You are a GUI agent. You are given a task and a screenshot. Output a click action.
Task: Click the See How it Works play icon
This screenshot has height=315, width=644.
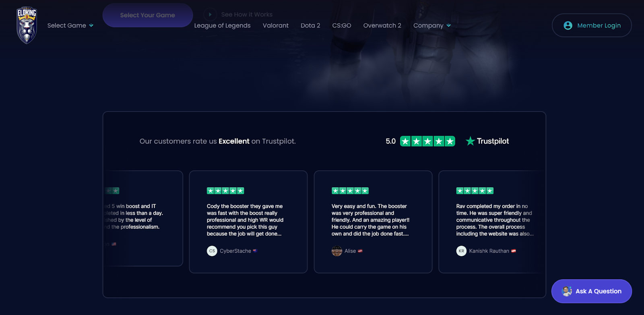[x=210, y=15]
